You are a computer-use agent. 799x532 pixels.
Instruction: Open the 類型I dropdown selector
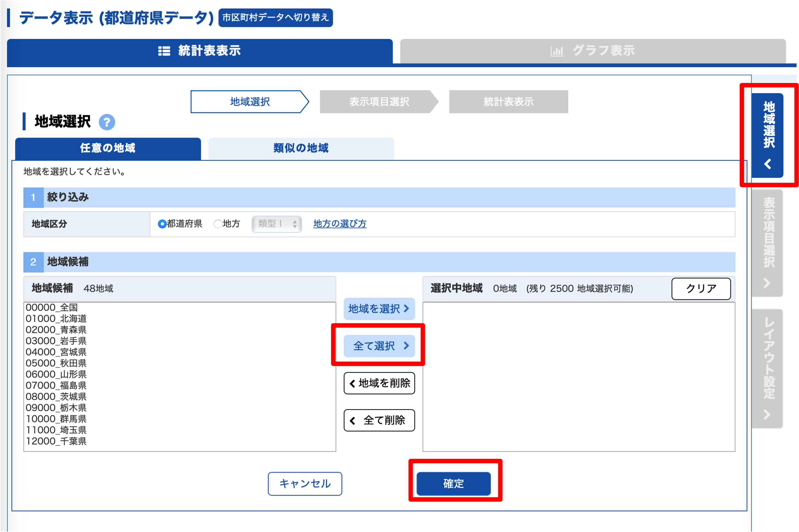click(276, 224)
